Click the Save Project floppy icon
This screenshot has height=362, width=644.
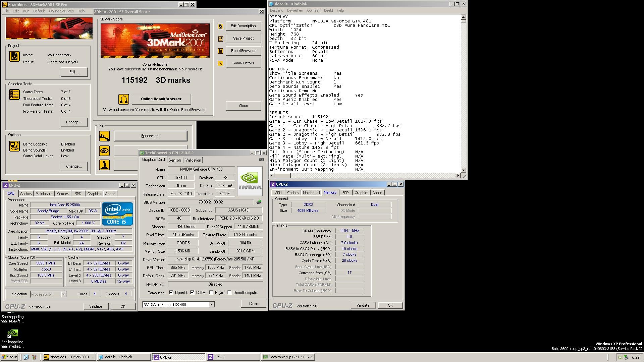coord(220,39)
